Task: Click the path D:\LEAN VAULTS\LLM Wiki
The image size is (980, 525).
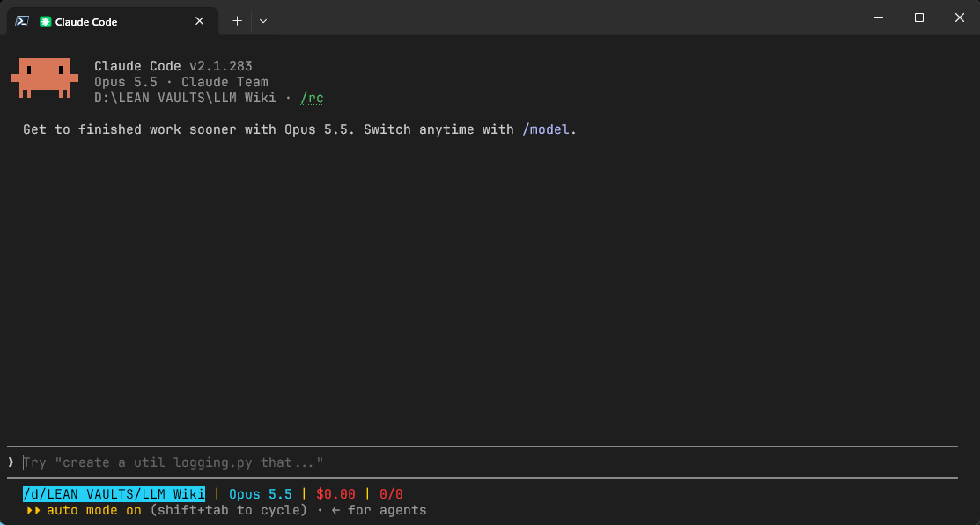Action: 186,98
